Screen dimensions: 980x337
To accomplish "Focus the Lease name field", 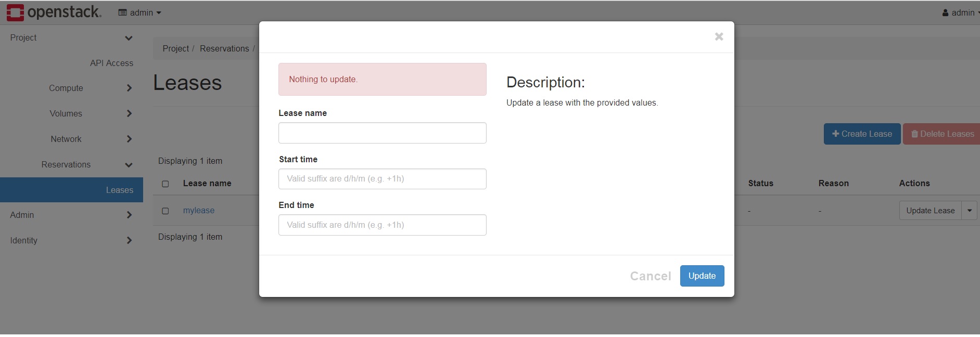I will (x=383, y=133).
